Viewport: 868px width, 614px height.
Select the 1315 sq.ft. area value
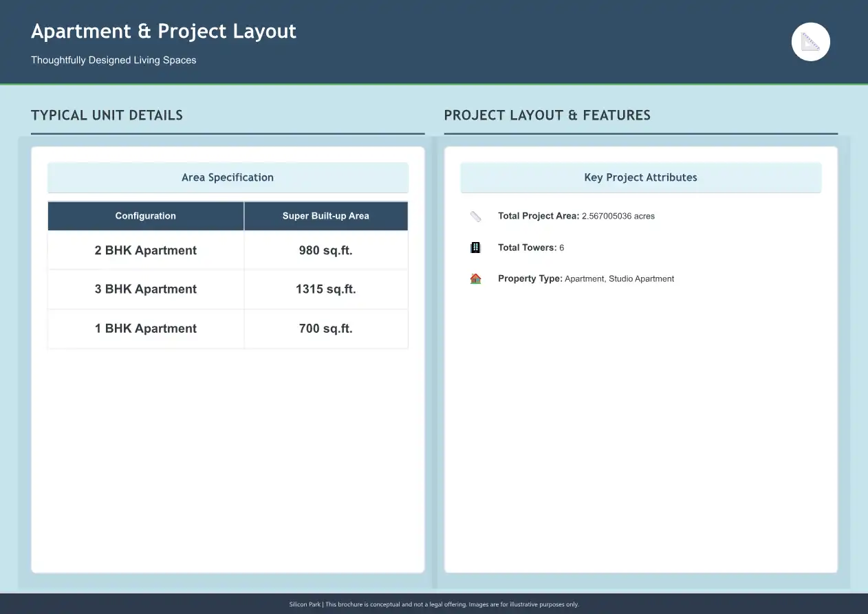(x=325, y=289)
